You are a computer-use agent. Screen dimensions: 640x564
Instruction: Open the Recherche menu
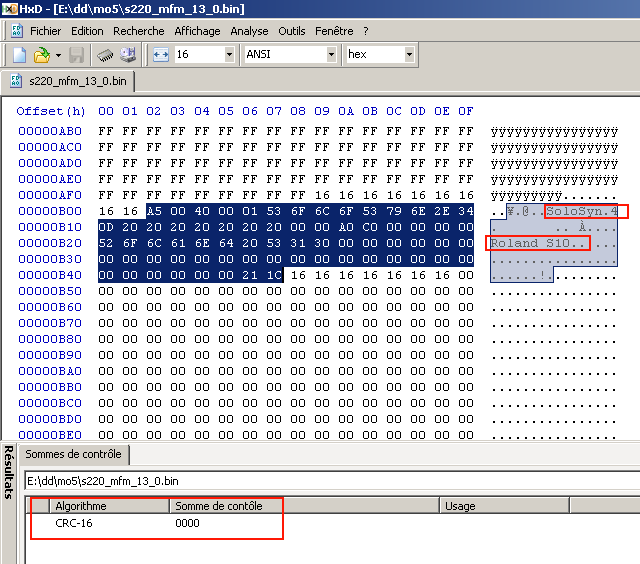coord(139,31)
